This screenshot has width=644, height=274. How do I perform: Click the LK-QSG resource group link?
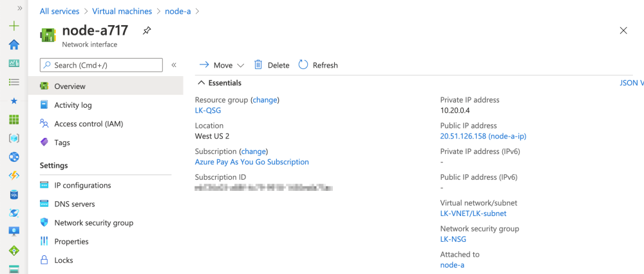point(208,110)
